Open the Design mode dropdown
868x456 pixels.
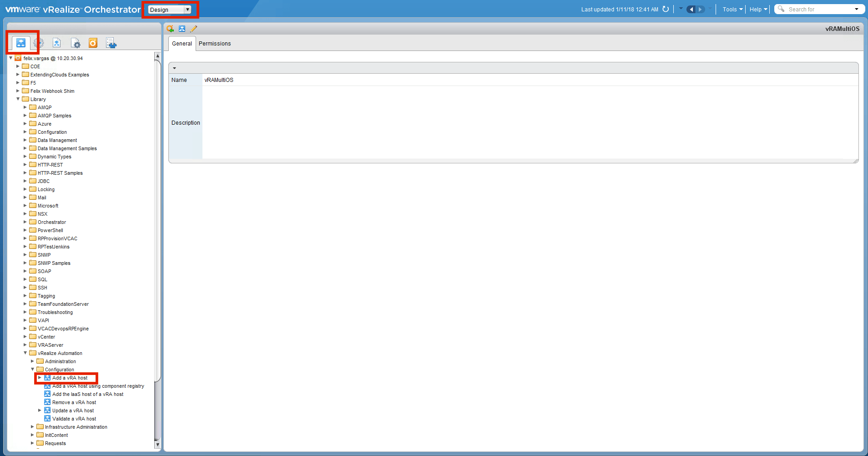click(170, 10)
